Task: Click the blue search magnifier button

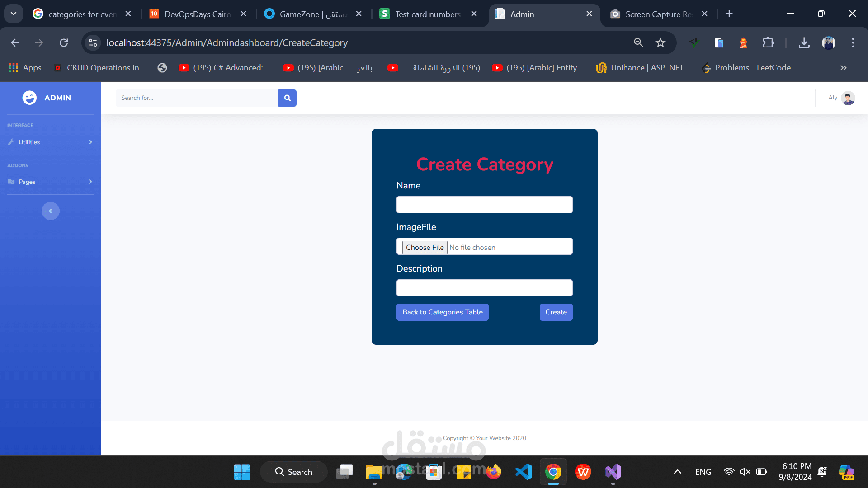Action: pyautogui.click(x=287, y=98)
